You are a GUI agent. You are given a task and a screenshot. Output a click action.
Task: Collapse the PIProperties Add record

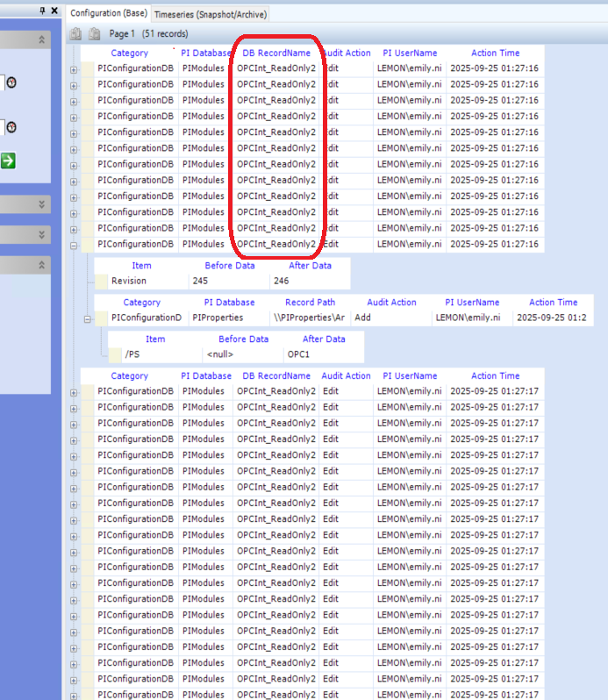click(x=88, y=318)
